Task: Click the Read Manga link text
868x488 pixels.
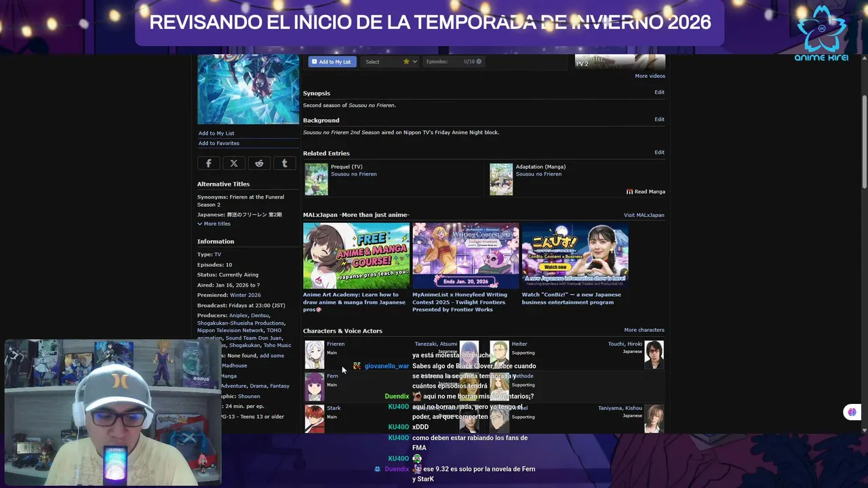Action: pos(650,192)
